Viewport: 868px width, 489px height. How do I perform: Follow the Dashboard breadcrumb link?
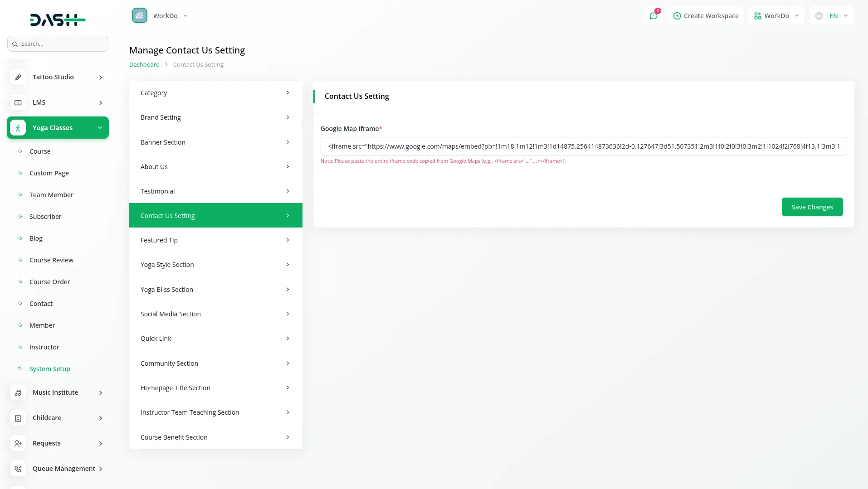144,65
